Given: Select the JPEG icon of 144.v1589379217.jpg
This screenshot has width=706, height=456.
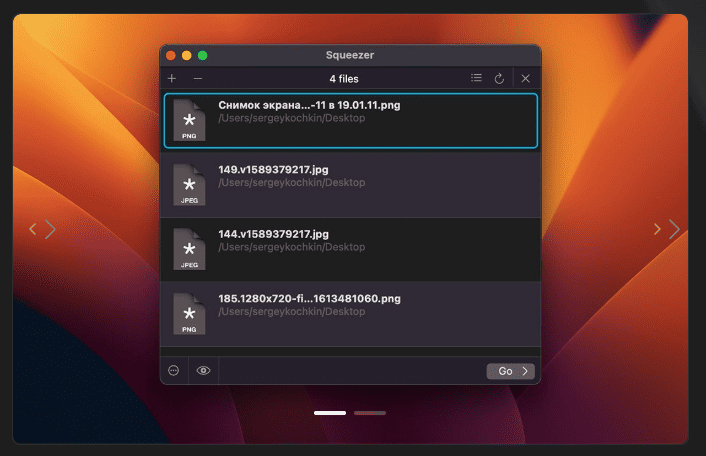Looking at the screenshot, I should (189, 249).
